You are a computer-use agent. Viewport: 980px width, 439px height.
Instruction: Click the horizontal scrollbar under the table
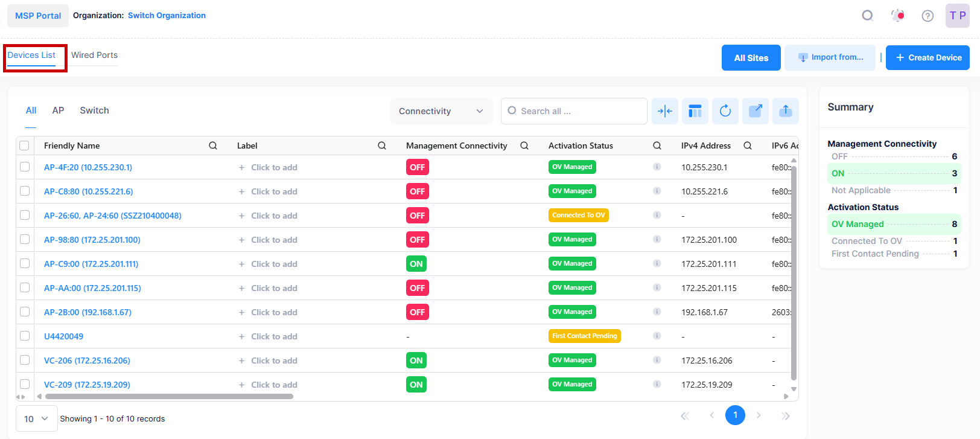169,397
